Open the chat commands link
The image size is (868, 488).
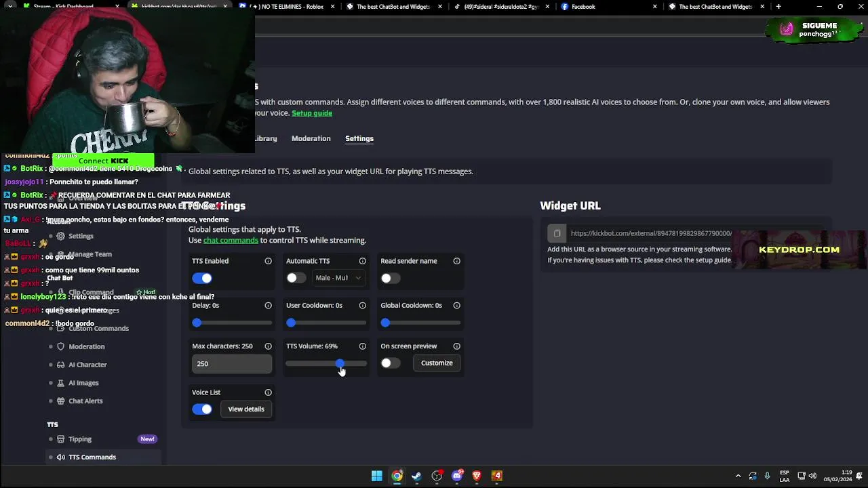coord(231,241)
